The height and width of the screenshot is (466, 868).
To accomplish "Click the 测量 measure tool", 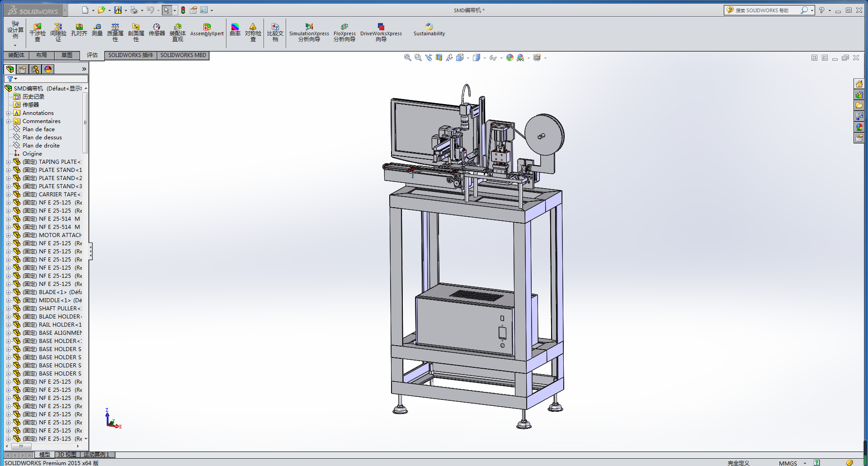I will coord(97,30).
